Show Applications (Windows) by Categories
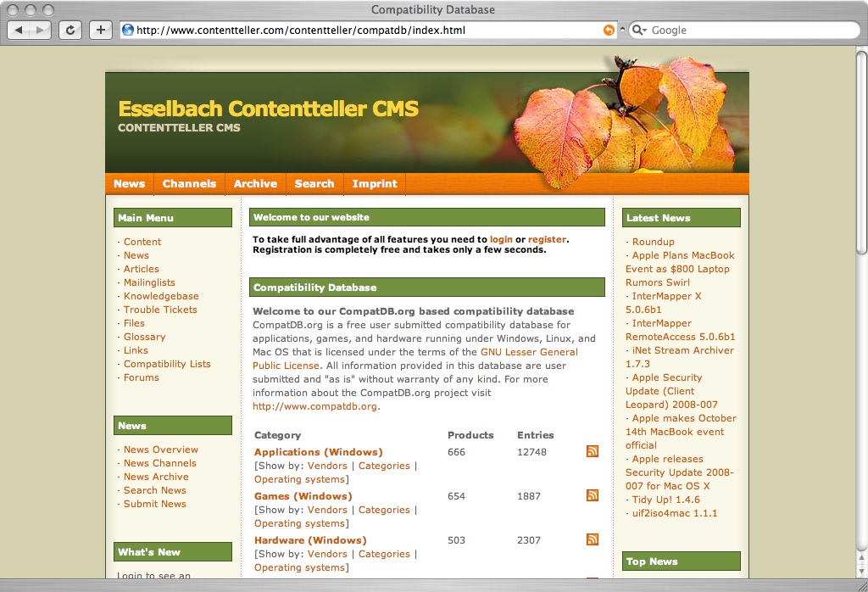This screenshot has height=592, width=868. 384,466
